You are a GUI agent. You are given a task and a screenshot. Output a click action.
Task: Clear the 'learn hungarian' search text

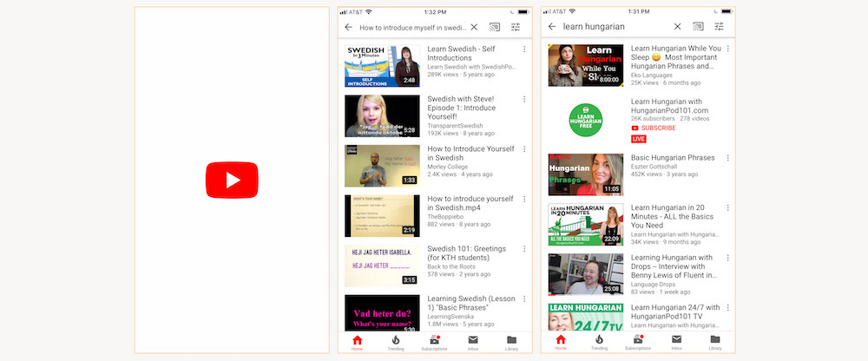(x=677, y=27)
